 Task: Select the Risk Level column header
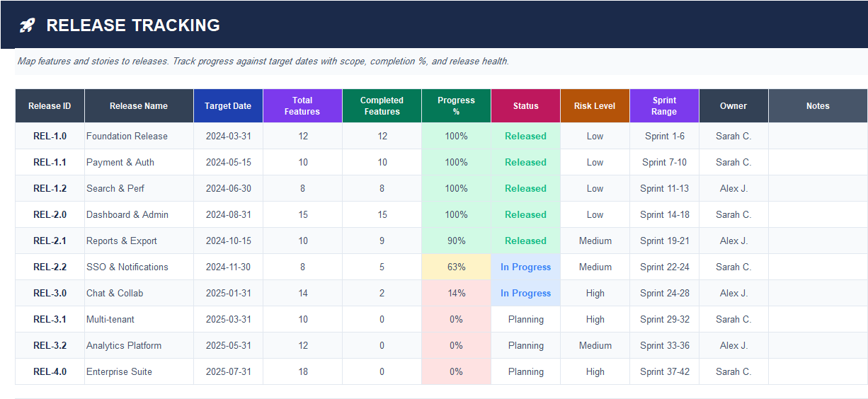[595, 106]
